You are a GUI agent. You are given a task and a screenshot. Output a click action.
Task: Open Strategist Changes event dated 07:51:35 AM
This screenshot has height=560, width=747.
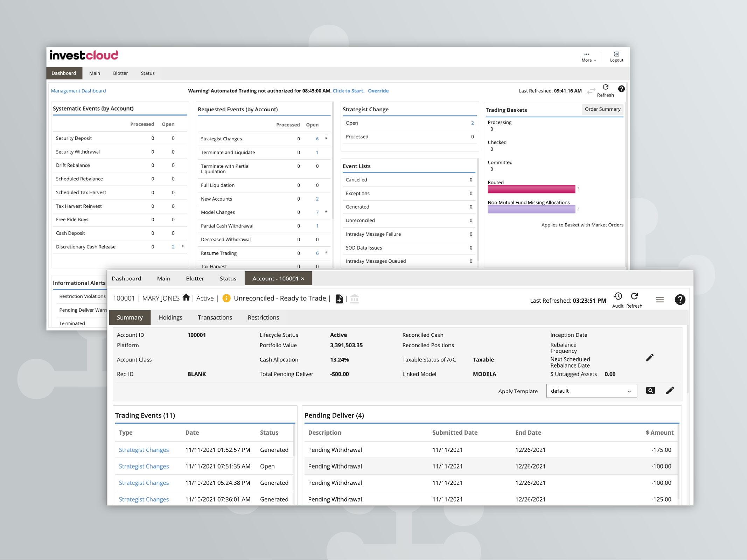(x=144, y=467)
